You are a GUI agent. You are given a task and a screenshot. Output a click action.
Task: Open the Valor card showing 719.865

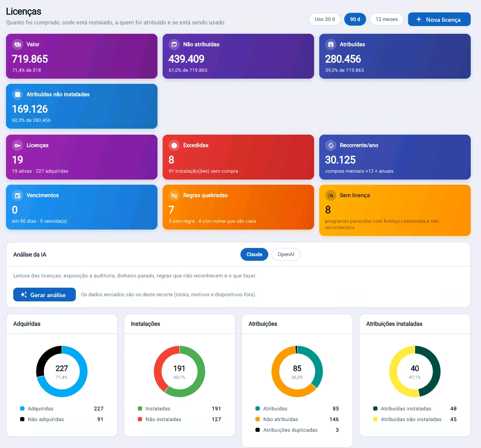click(x=82, y=56)
